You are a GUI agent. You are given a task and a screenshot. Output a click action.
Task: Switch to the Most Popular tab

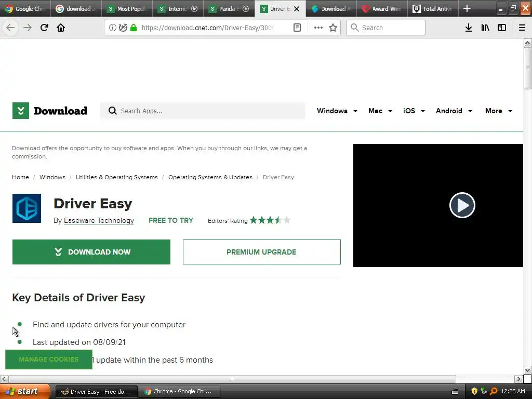pyautogui.click(x=127, y=9)
